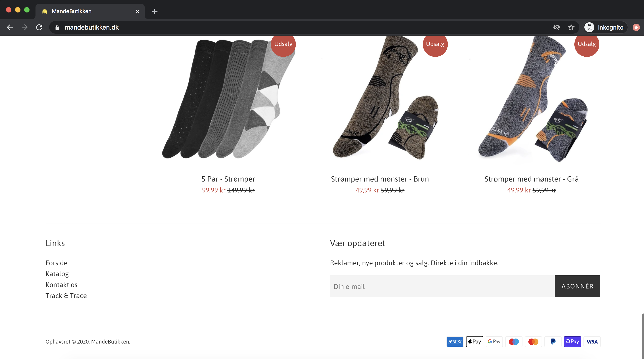Image resolution: width=644 pixels, height=359 pixels.
Task: Click the browser back arrow
Action: [x=10, y=27]
